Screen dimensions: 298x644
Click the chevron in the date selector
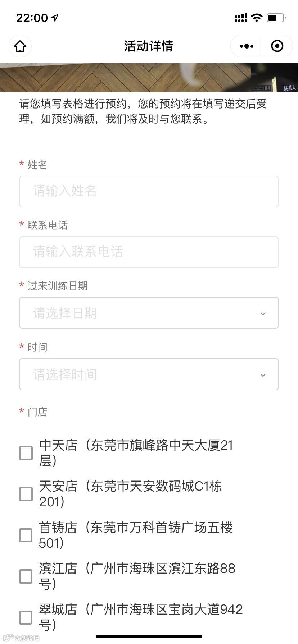coord(263,314)
